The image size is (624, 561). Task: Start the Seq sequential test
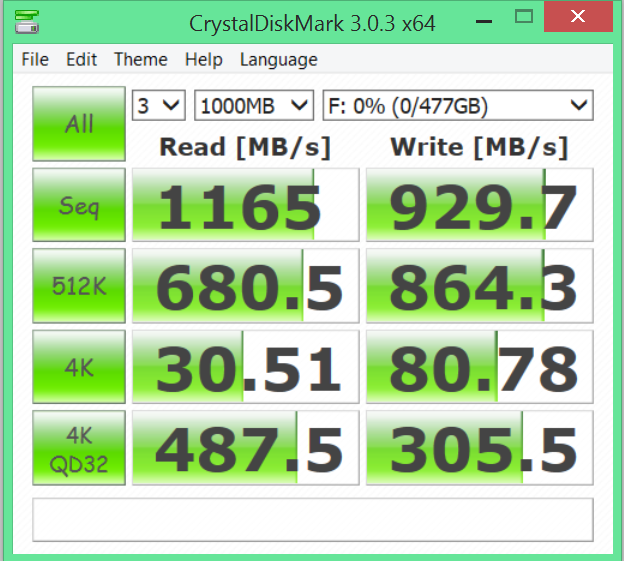(79, 205)
